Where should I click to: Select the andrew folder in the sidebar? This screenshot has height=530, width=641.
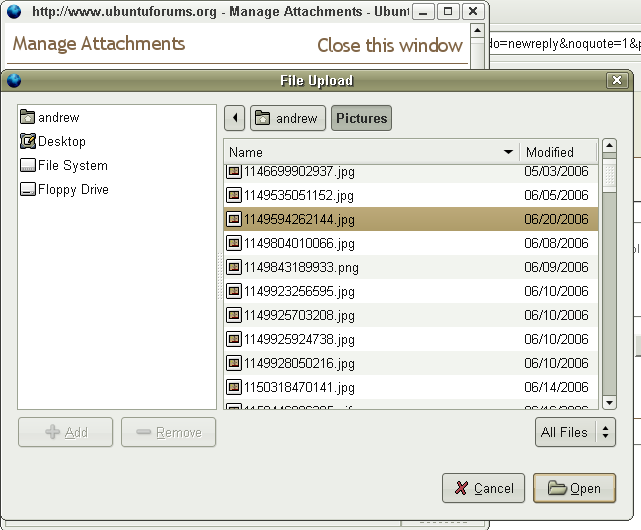click(x=58, y=118)
